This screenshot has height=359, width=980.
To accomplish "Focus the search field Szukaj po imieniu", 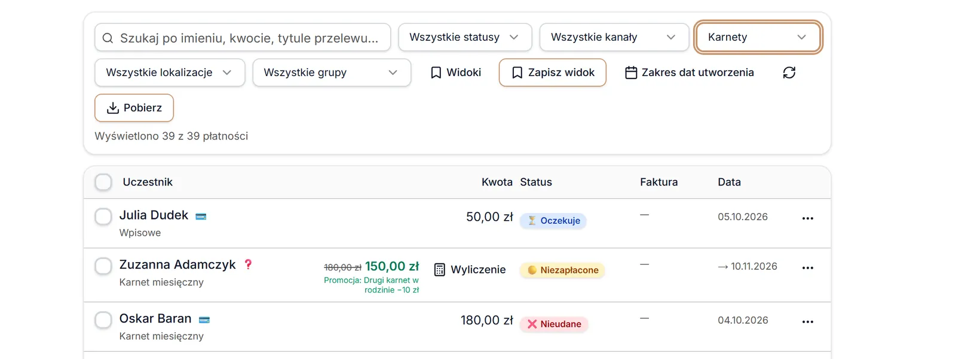I will pos(243,38).
